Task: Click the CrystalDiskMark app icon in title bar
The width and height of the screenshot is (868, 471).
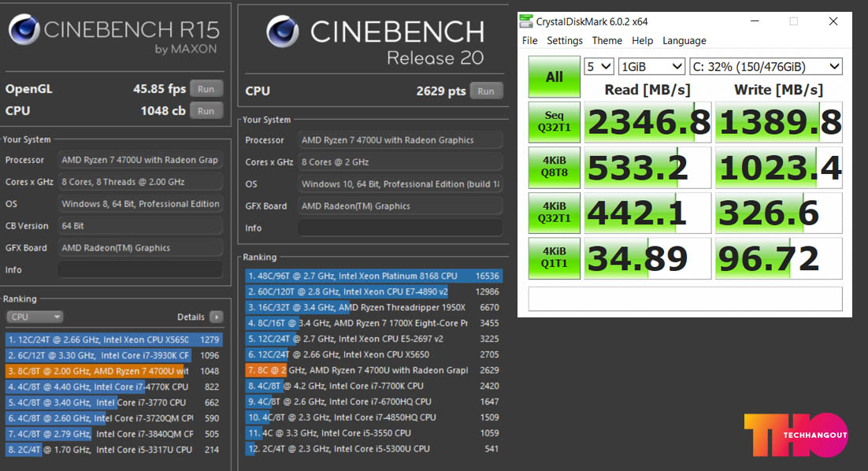Action: (525, 21)
